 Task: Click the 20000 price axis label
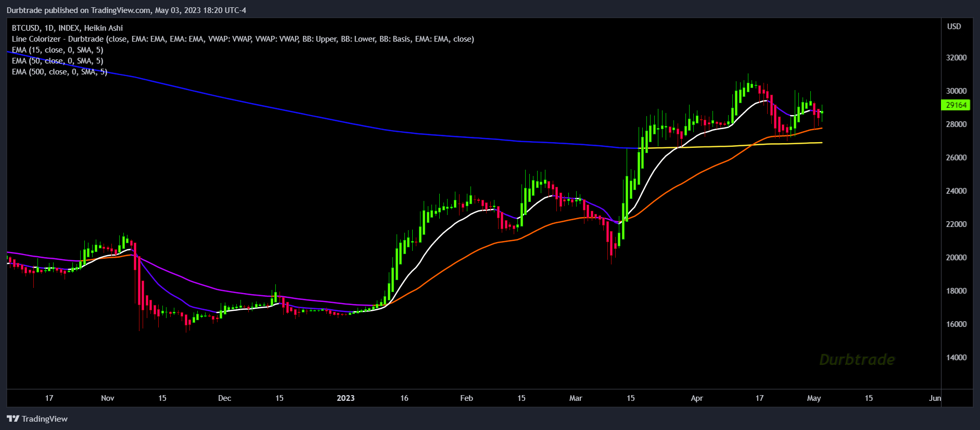(956, 257)
